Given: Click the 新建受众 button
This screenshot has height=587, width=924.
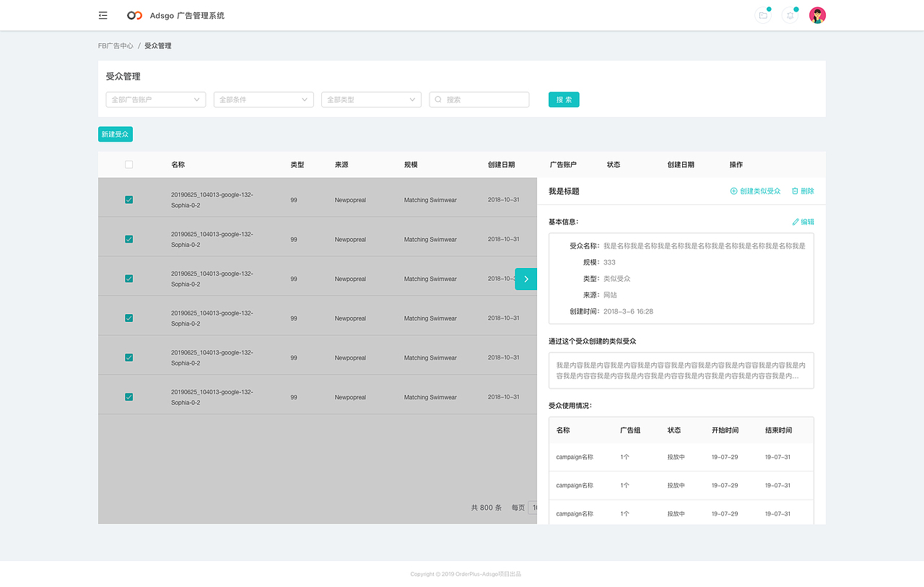Looking at the screenshot, I should click(115, 134).
